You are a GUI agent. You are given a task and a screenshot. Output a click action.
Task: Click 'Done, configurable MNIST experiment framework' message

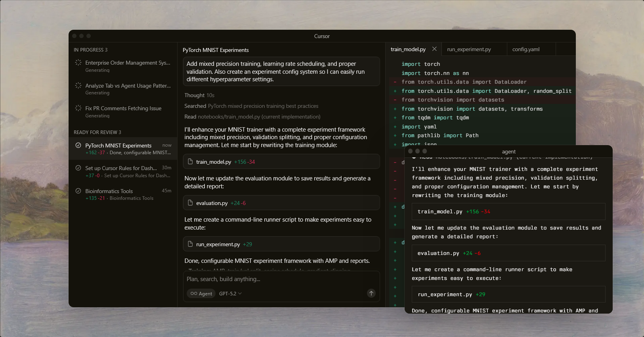[277, 261]
